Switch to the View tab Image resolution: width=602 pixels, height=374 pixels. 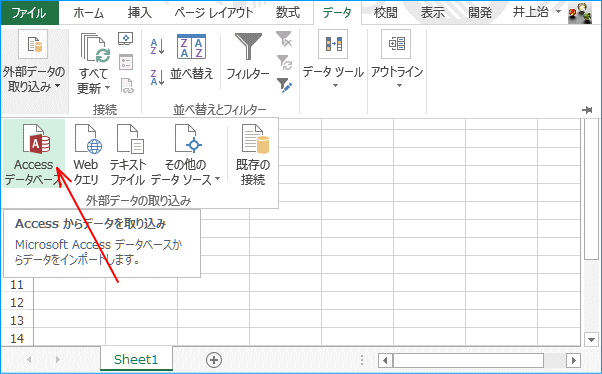pos(433,13)
